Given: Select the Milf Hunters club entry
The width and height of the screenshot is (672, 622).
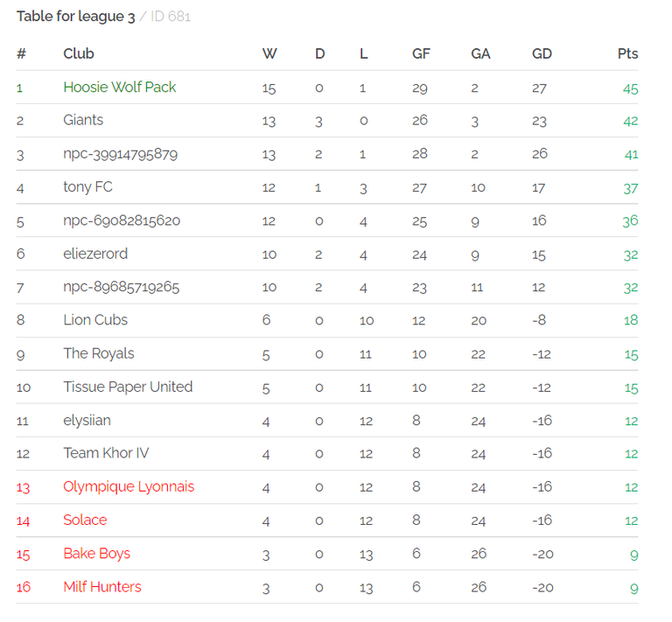Looking at the screenshot, I should (102, 587).
